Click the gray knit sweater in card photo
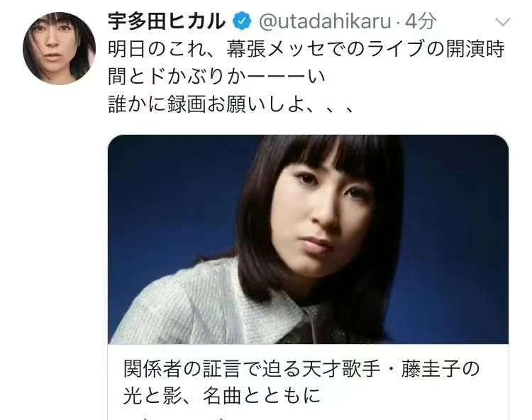The height and width of the screenshot is (420, 532). (196, 302)
